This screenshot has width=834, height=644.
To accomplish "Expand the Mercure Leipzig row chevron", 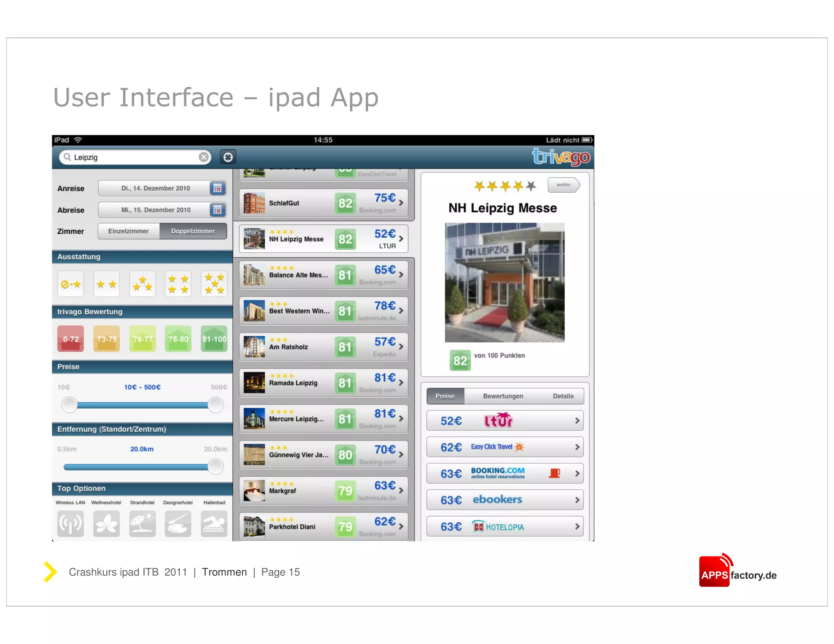I will 402,418.
